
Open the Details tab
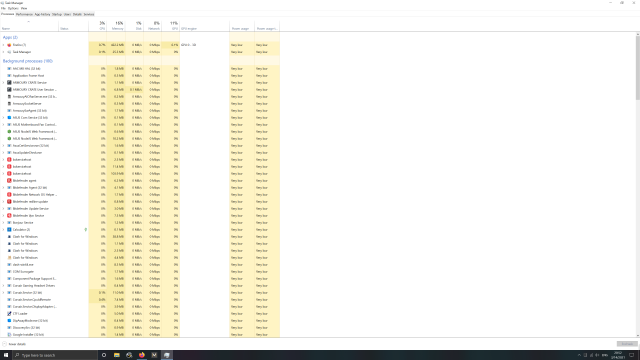pyautogui.click(x=77, y=14)
